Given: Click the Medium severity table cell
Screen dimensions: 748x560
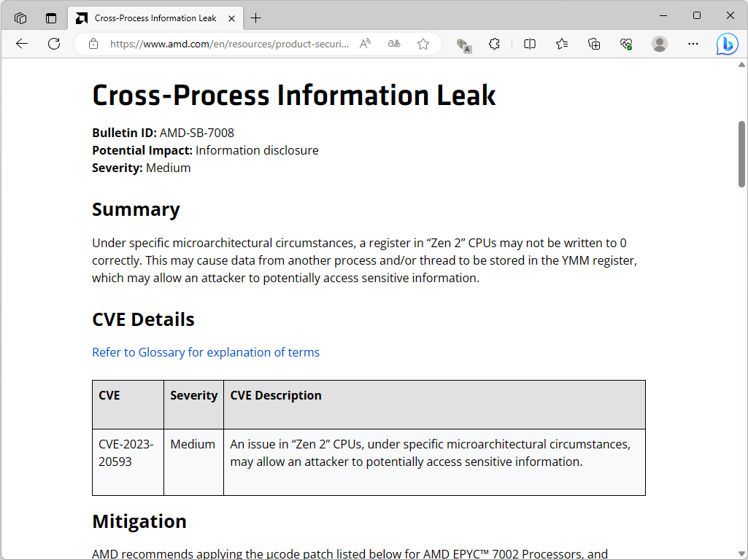Looking at the screenshot, I should pos(193,462).
